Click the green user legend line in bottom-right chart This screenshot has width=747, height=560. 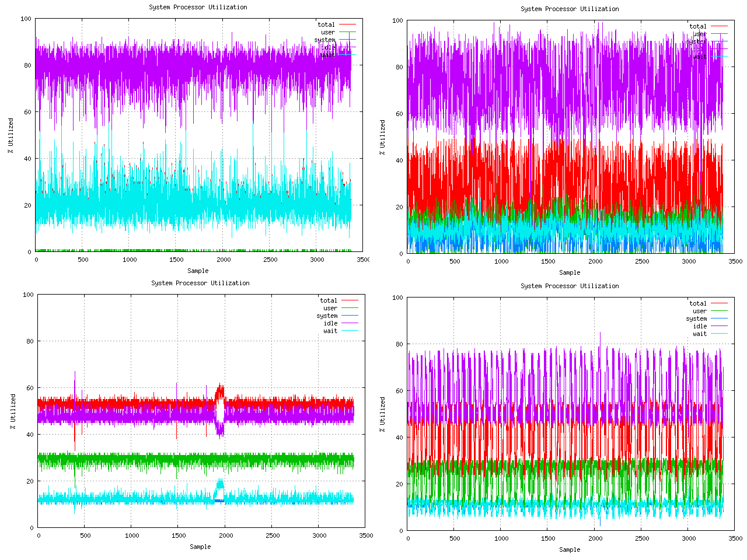pyautogui.click(x=718, y=311)
